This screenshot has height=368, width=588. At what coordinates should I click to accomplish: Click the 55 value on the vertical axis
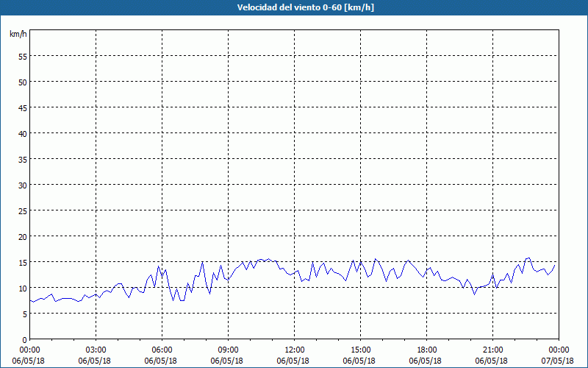coord(23,57)
